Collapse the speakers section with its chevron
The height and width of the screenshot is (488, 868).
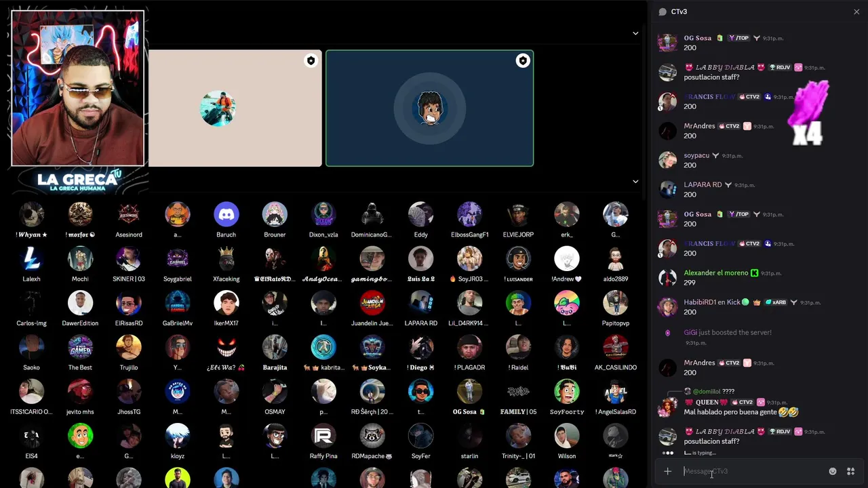[x=635, y=33]
